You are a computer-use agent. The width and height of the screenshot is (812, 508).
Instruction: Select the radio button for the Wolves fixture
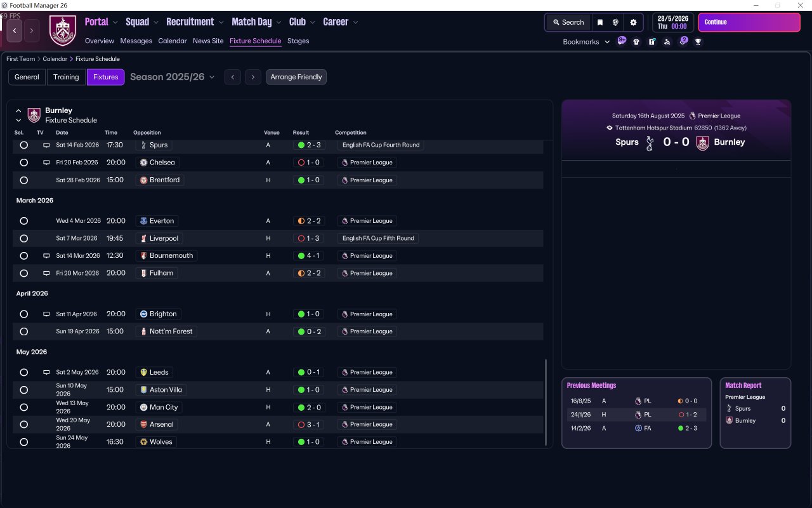tap(24, 442)
